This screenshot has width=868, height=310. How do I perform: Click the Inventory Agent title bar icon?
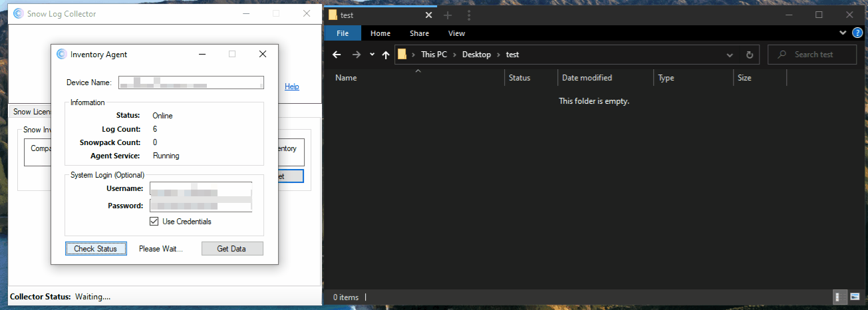point(61,55)
